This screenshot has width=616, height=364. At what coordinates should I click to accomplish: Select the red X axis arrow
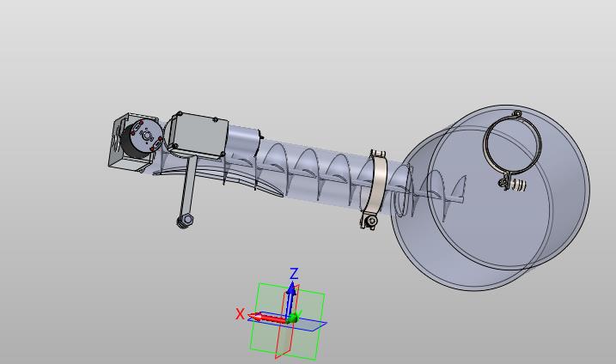click(269, 318)
